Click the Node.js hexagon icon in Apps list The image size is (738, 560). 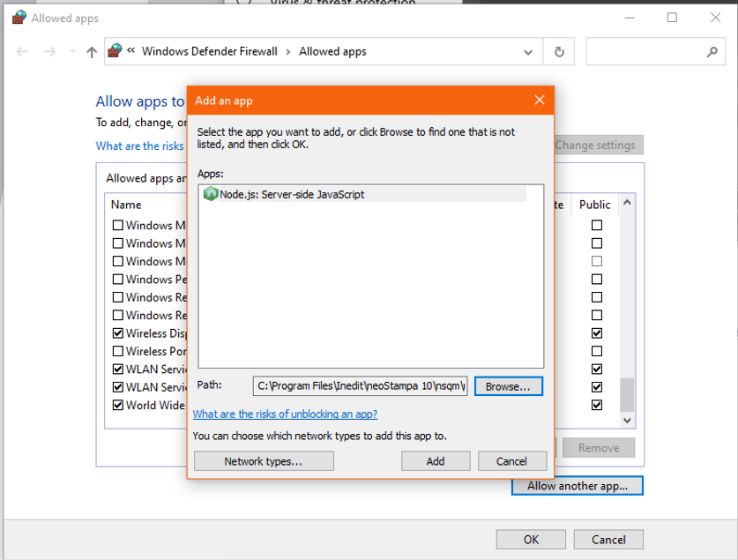(x=210, y=193)
